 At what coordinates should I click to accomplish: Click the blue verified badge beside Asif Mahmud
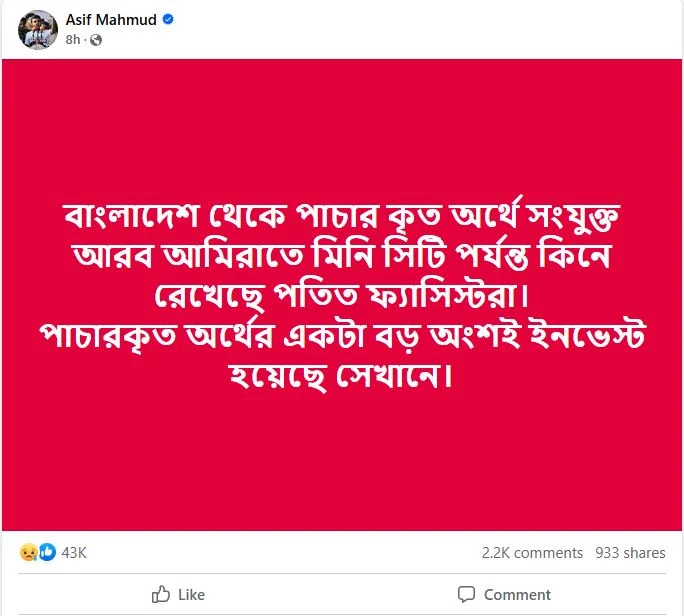coord(169,19)
